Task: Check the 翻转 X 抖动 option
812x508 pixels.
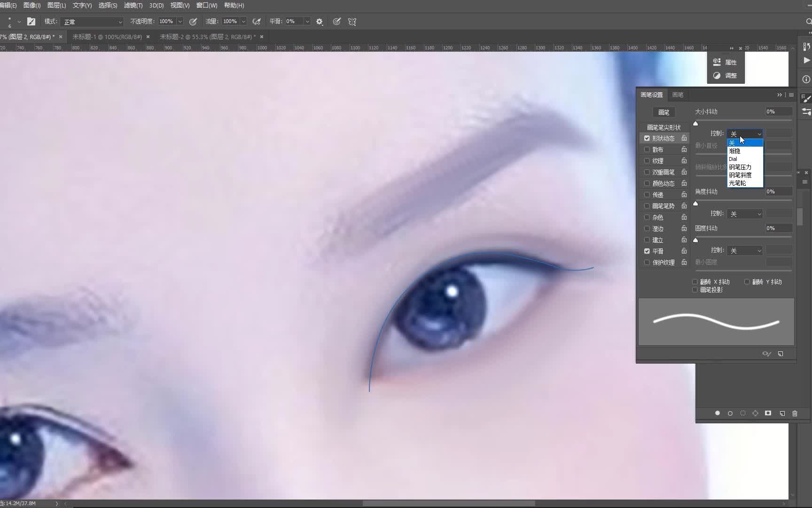Action: [x=695, y=281]
